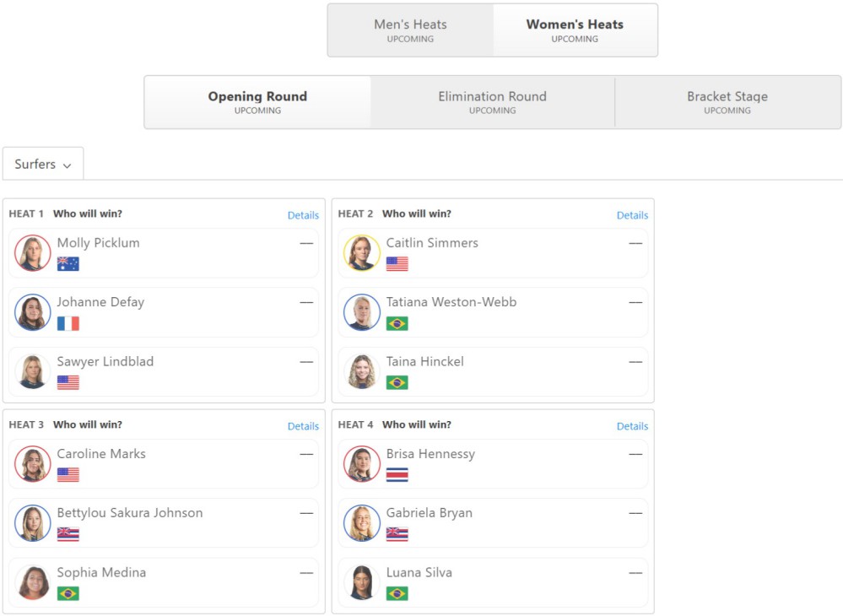843x616 pixels.
Task: Open the Surfers dropdown
Action: coord(43,164)
